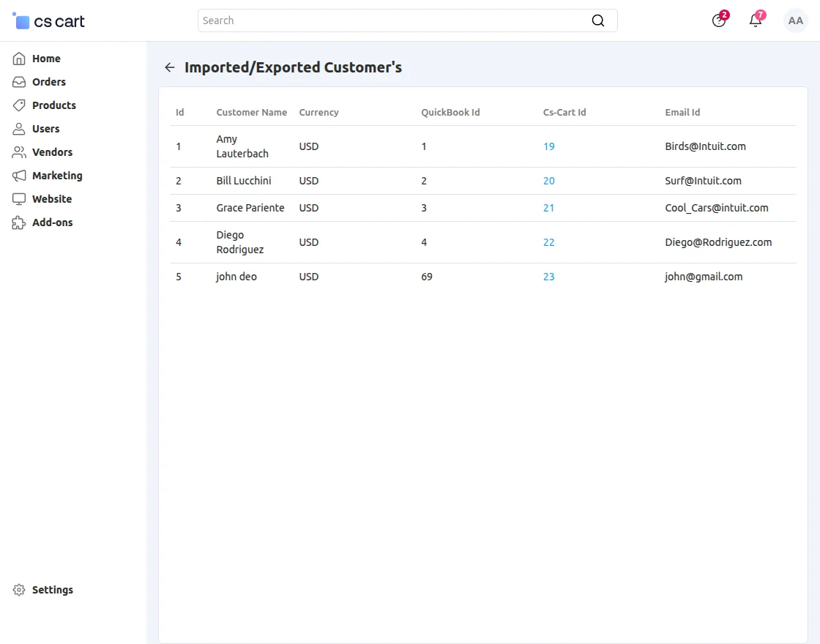This screenshot has width=820, height=644.
Task: Click the Marketing megaphone icon
Action: 19,176
